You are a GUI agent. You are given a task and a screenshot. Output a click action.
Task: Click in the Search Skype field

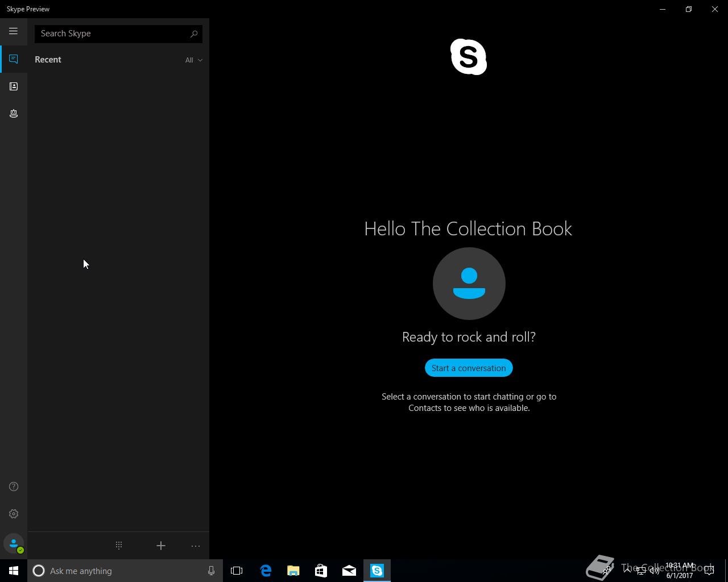click(x=118, y=34)
